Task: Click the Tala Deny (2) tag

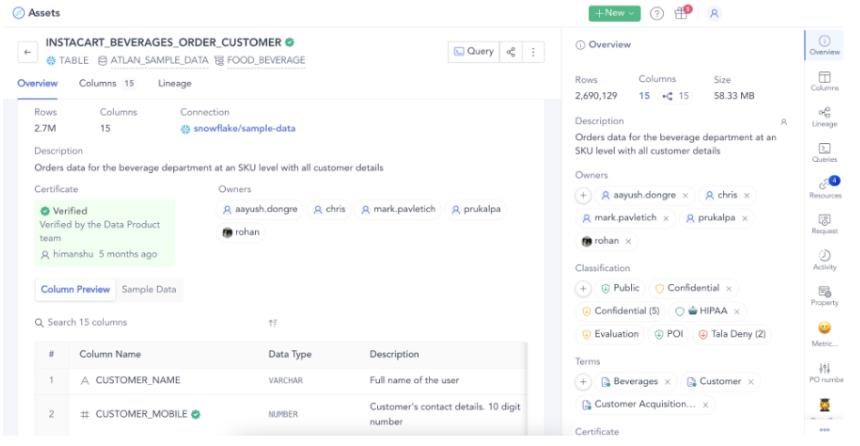Action: click(x=732, y=334)
